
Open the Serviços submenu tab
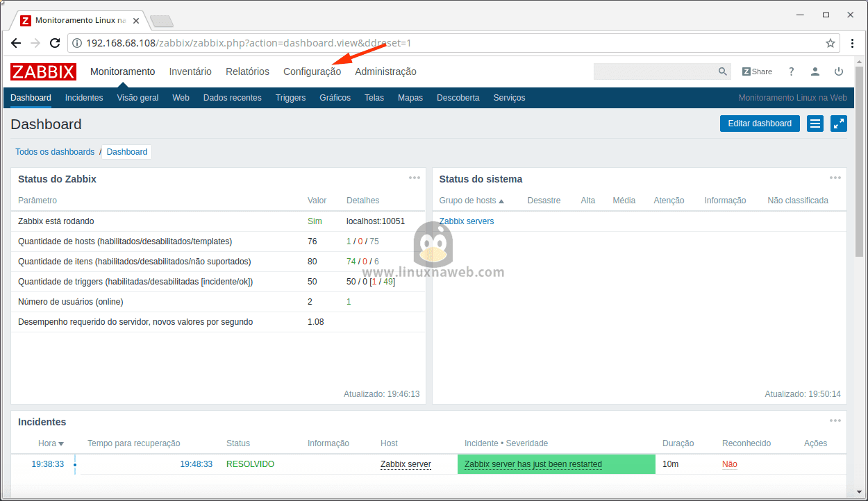[509, 98]
